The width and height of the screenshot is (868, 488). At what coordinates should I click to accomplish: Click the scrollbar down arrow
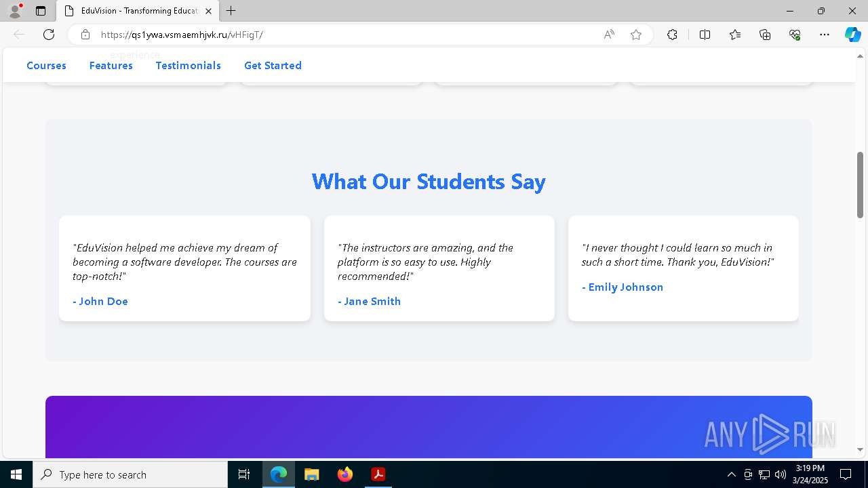[860, 449]
